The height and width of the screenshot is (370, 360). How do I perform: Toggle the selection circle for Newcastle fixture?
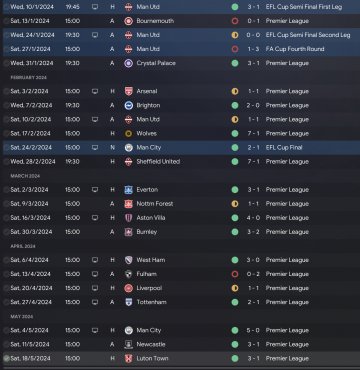pos(6,345)
